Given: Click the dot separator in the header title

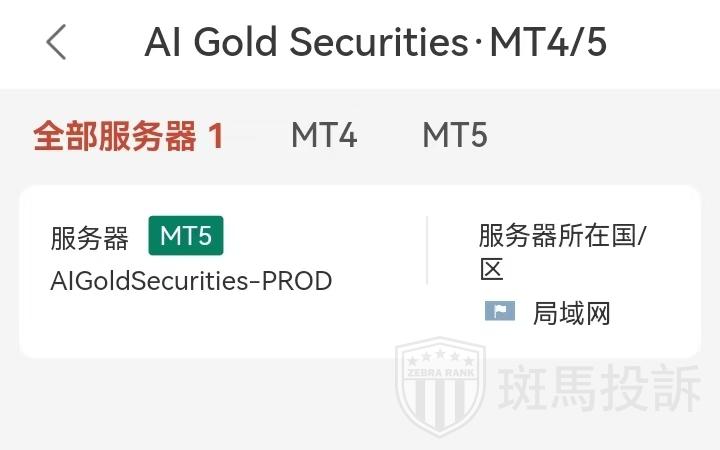Looking at the screenshot, I should pos(478,45).
